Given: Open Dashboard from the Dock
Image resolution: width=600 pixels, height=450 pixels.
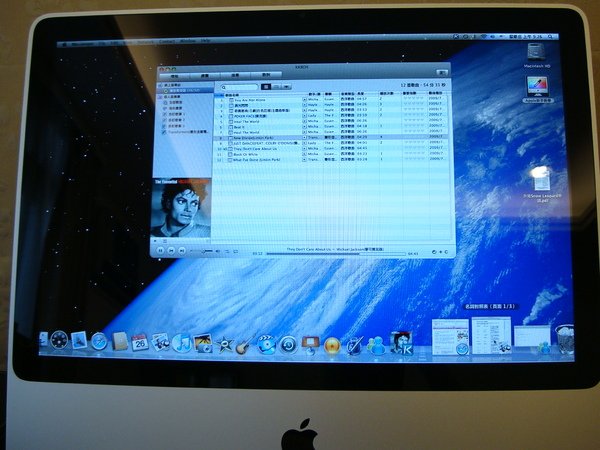Looking at the screenshot, I should coord(59,340).
